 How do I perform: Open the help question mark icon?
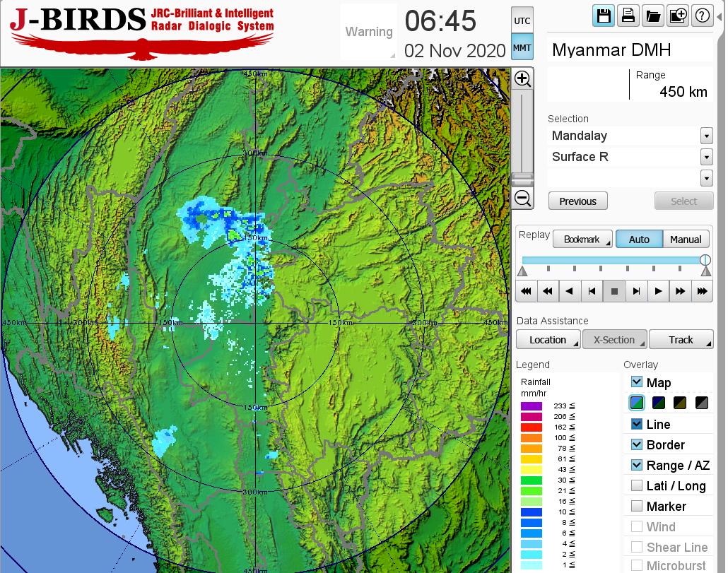[x=702, y=16]
